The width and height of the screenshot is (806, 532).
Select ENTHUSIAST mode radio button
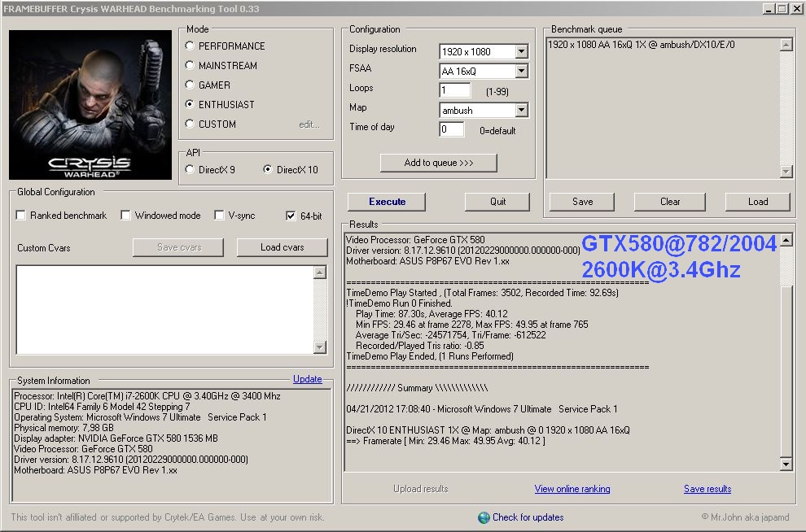190,105
